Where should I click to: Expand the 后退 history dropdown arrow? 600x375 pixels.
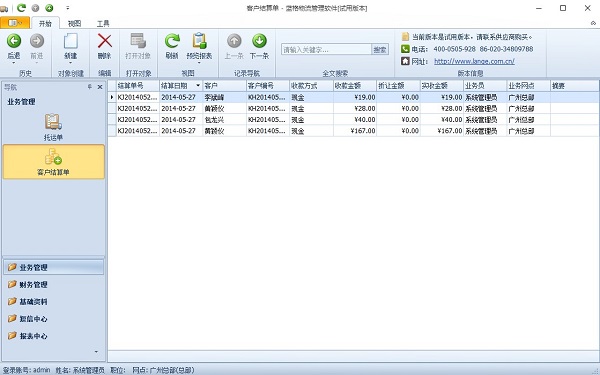tap(14, 63)
